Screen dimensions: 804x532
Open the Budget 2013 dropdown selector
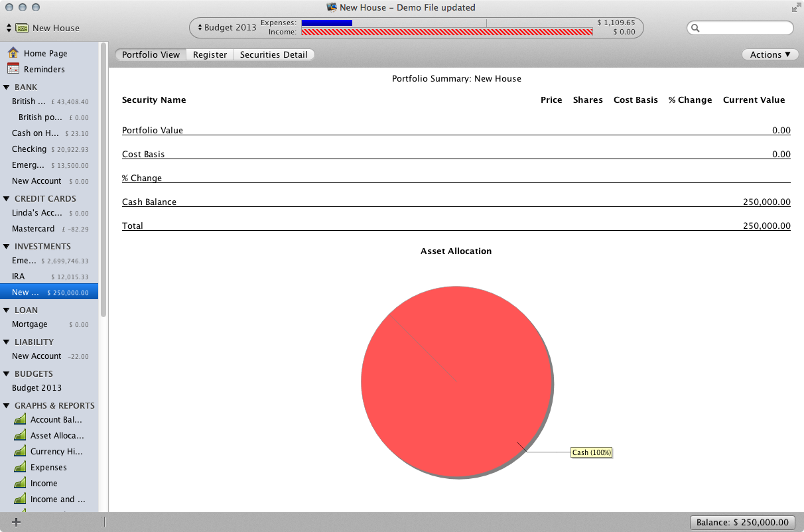227,28
